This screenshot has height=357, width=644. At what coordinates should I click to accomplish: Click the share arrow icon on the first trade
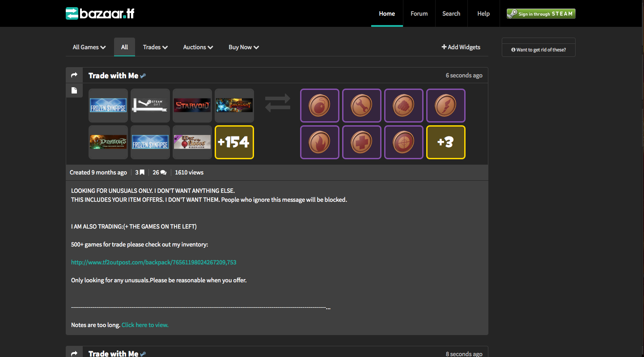[x=74, y=75]
